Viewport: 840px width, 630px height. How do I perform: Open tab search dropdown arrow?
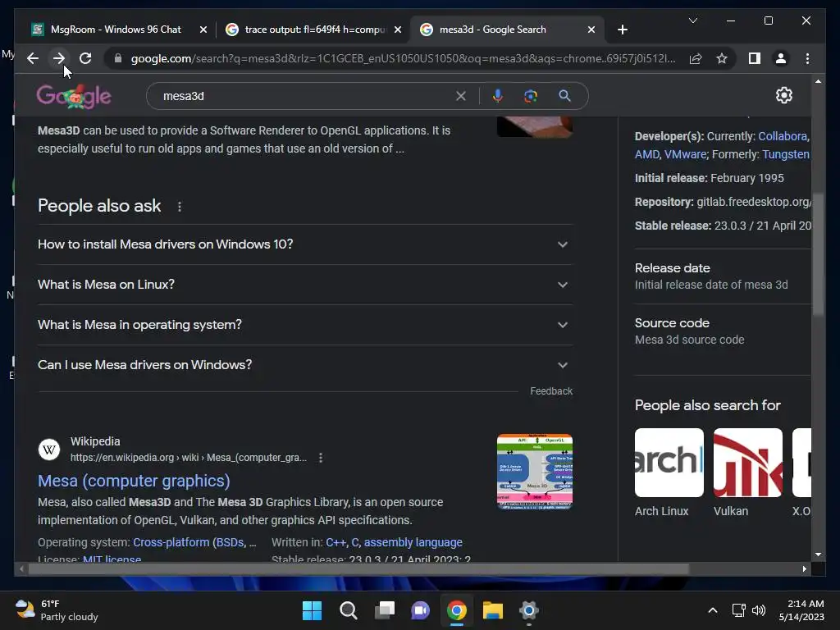pyautogui.click(x=692, y=21)
